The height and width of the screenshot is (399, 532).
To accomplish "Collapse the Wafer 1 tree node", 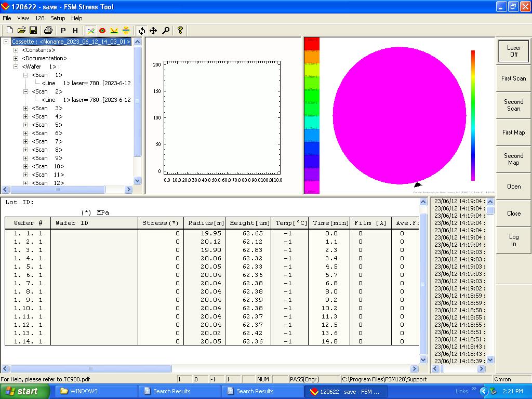I will coord(16,67).
